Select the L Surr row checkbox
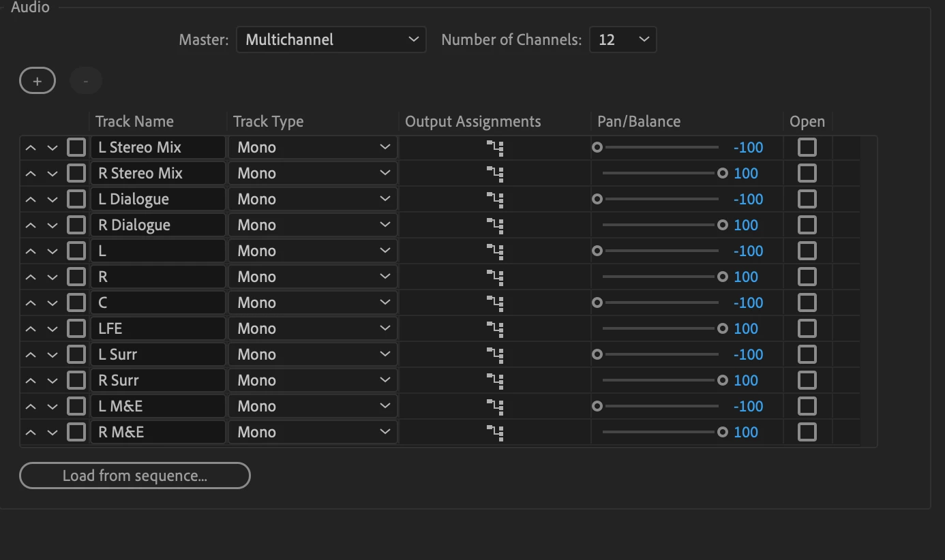945x560 pixels. click(x=76, y=355)
